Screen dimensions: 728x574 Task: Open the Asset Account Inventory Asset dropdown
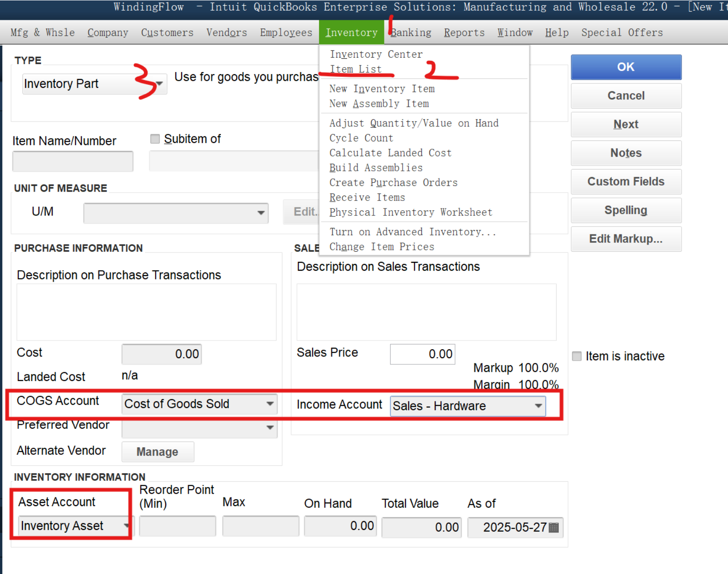click(x=126, y=525)
